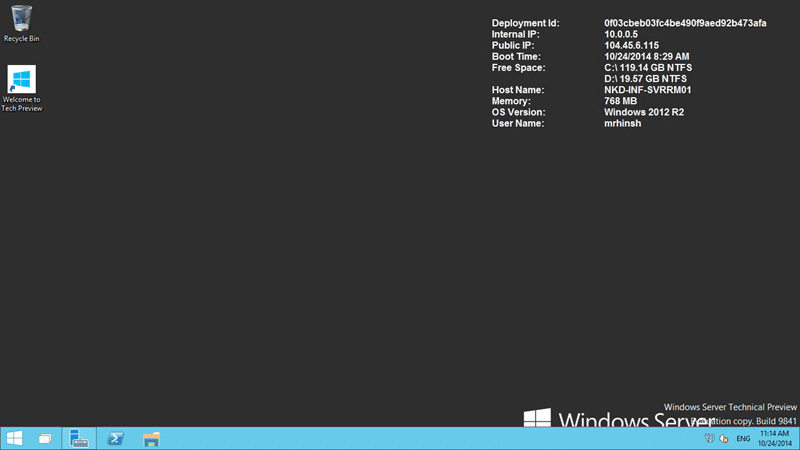Screen dimensions: 800x450
Task: Click the Internal IP 10.0.0.5 text
Action: click(621, 34)
